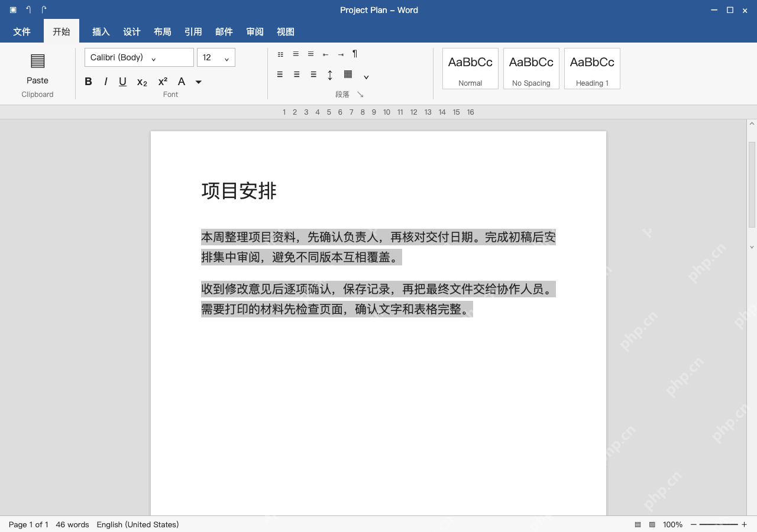The height and width of the screenshot is (532, 757).
Task: Switch to the 插入 tab
Action: (101, 32)
